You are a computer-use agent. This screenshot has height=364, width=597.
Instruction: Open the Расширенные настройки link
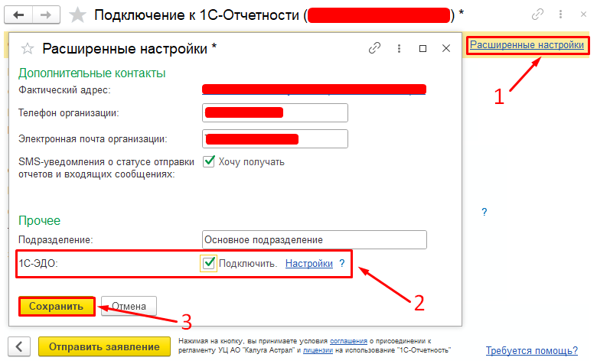coord(527,45)
